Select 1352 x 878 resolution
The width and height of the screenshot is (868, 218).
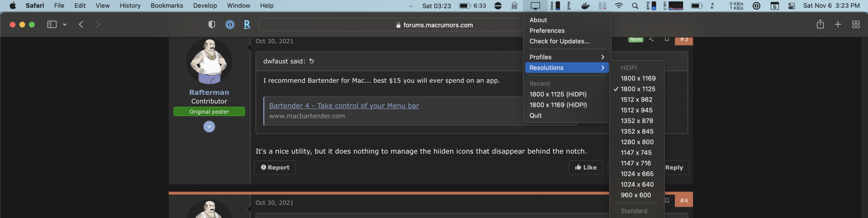(x=637, y=121)
